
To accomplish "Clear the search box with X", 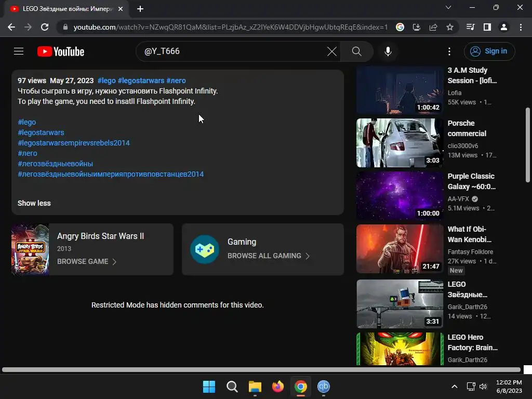I will [x=332, y=51].
